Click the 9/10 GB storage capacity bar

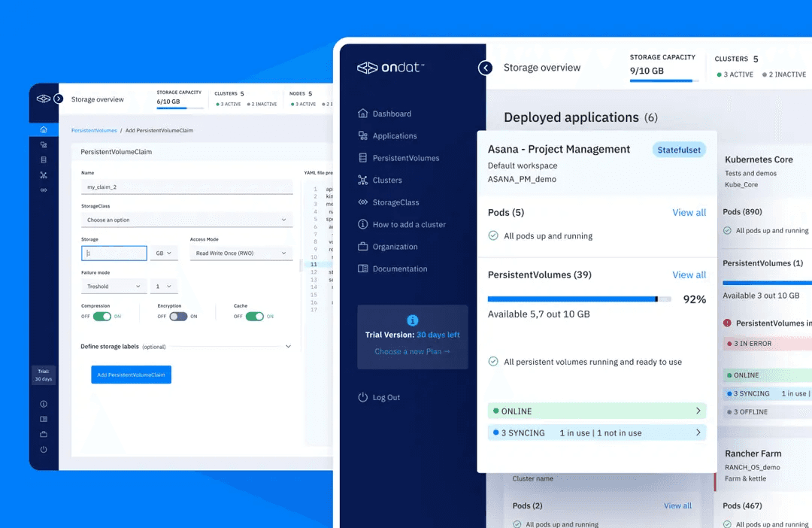tap(664, 80)
